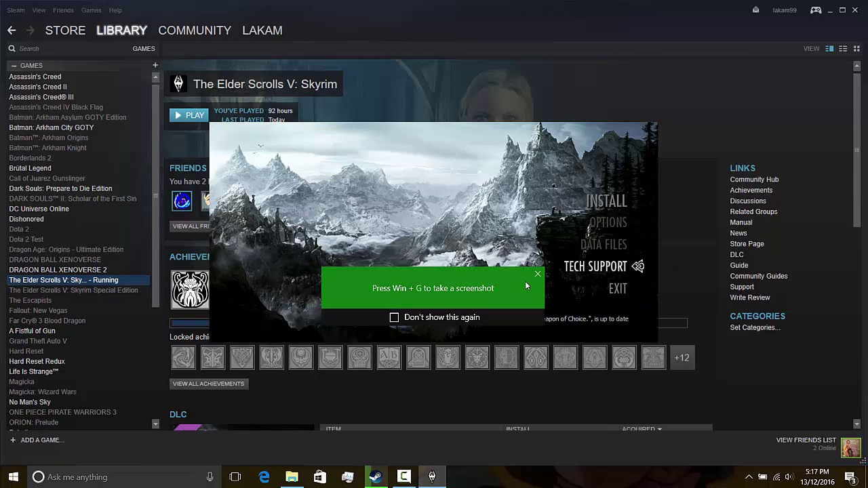Open the Games menu
The image size is (868, 488).
[x=91, y=10]
